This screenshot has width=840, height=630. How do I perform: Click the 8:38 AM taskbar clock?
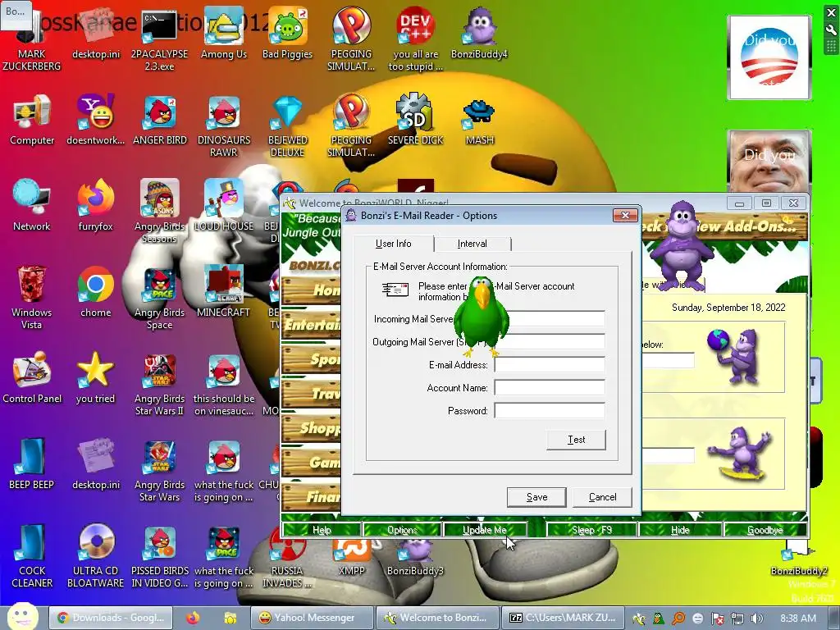(x=798, y=619)
